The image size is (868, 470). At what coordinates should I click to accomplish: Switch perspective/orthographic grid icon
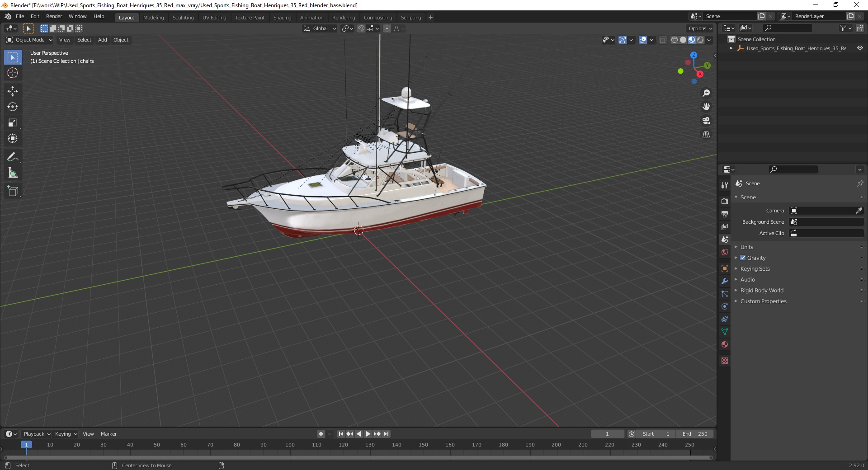[706, 135]
